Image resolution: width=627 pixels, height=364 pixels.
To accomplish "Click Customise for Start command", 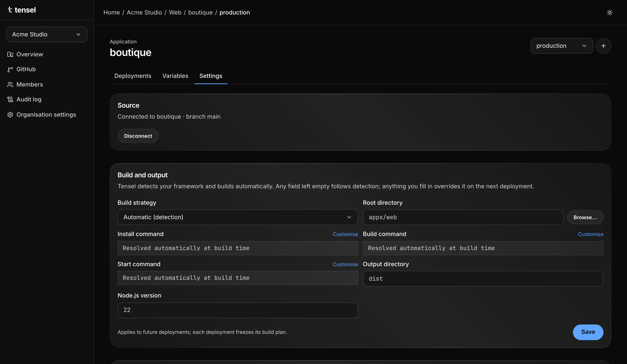I will (x=345, y=264).
